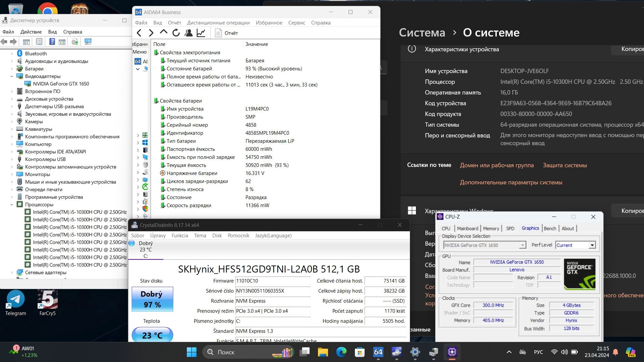
Task: Open task view taskbar icon
Action: (305, 352)
